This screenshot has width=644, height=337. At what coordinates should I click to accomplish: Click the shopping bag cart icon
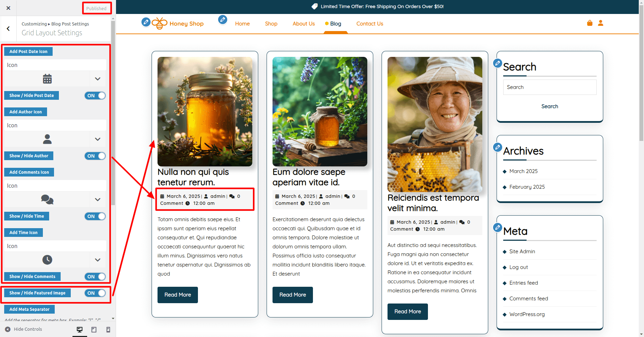click(590, 23)
